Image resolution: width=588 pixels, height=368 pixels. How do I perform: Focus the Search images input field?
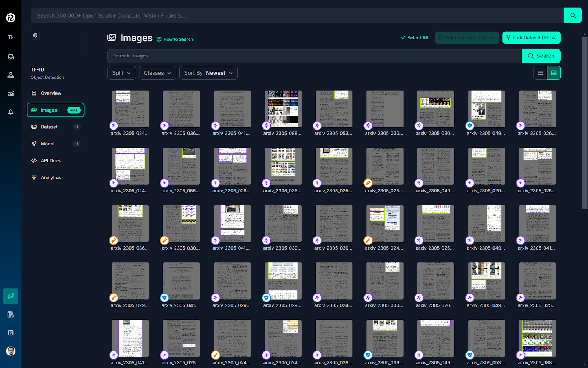pos(314,56)
